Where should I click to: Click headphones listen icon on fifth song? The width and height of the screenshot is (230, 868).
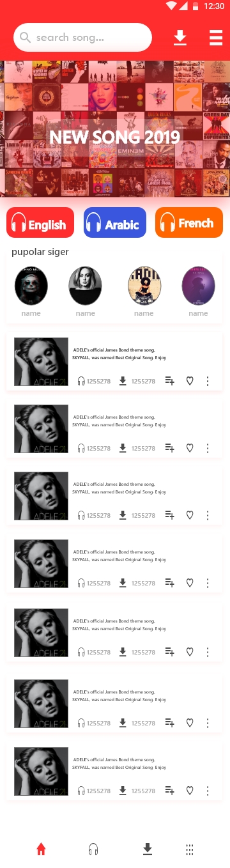[81, 652]
